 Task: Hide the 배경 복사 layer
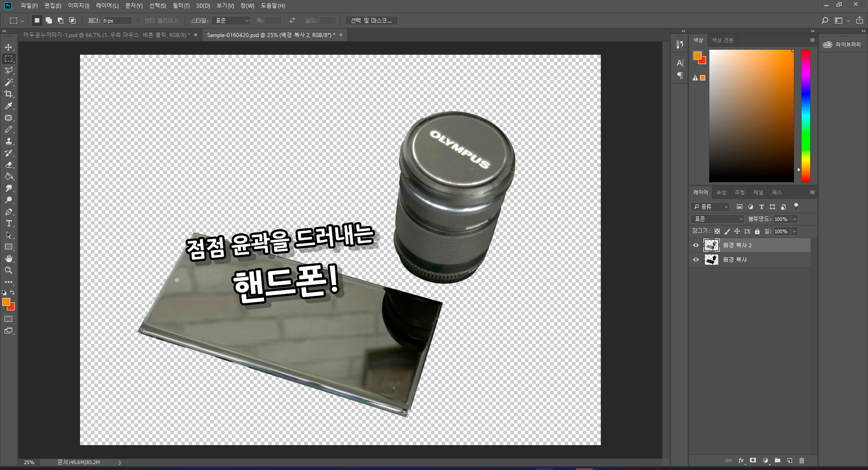click(x=696, y=260)
